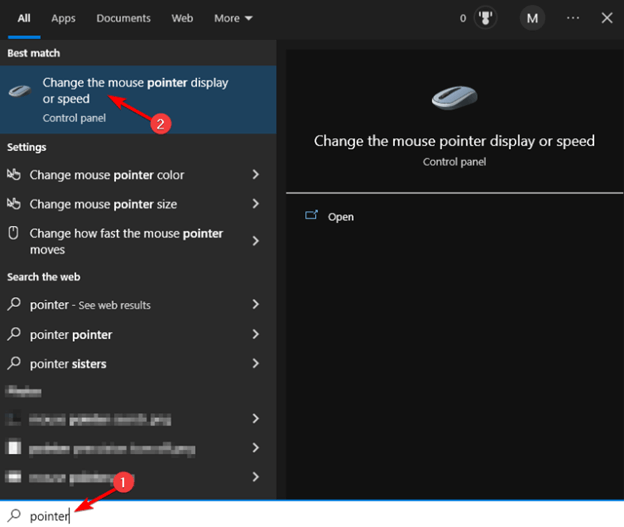Click the Open icon in the preview pane
This screenshot has width=624, height=527.
tap(311, 216)
